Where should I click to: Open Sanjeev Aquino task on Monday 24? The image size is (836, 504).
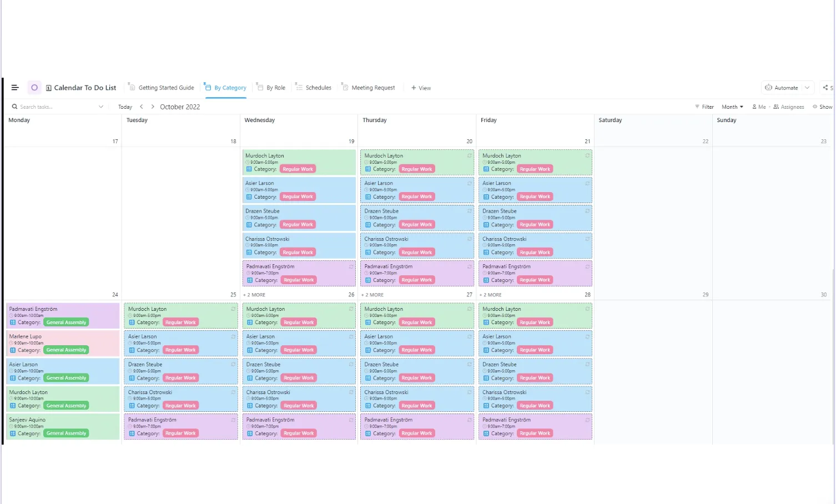[x=63, y=427]
